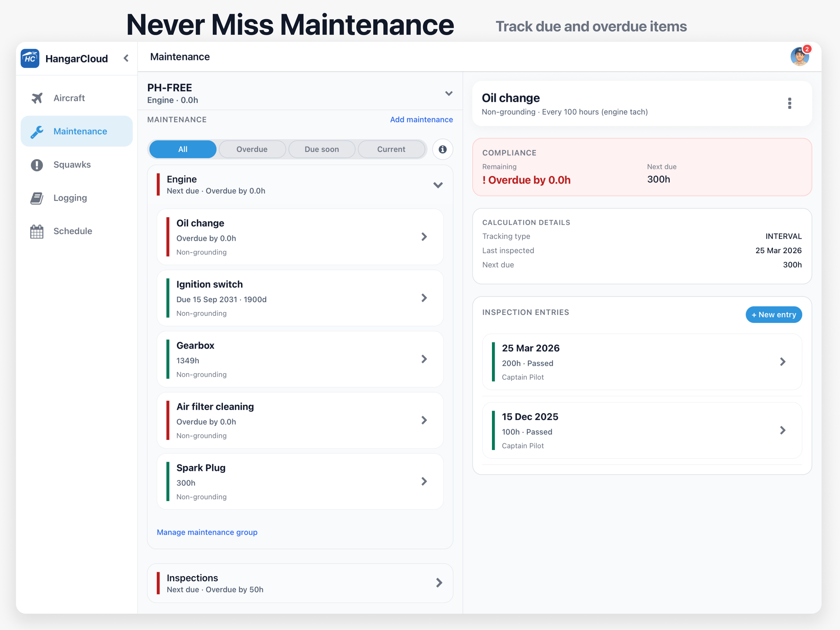Collapse the sidebar with the back chevron
This screenshot has height=630, width=840.
tap(126, 58)
